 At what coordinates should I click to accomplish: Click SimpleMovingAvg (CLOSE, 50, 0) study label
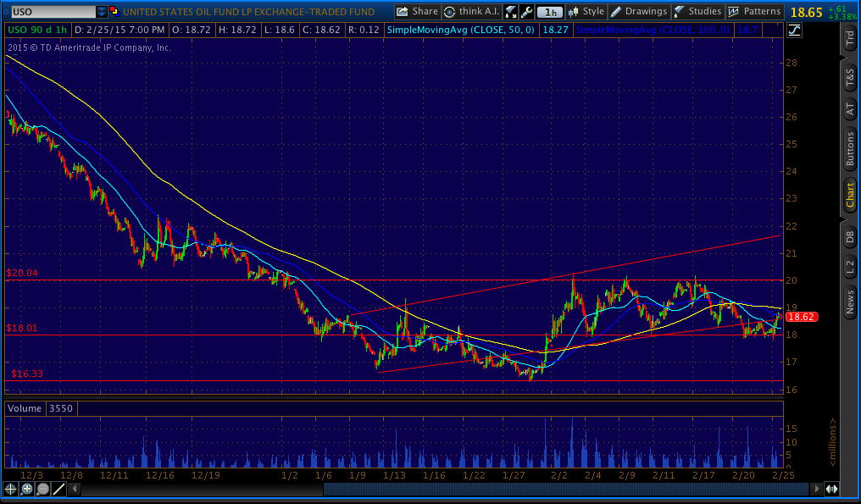460,30
